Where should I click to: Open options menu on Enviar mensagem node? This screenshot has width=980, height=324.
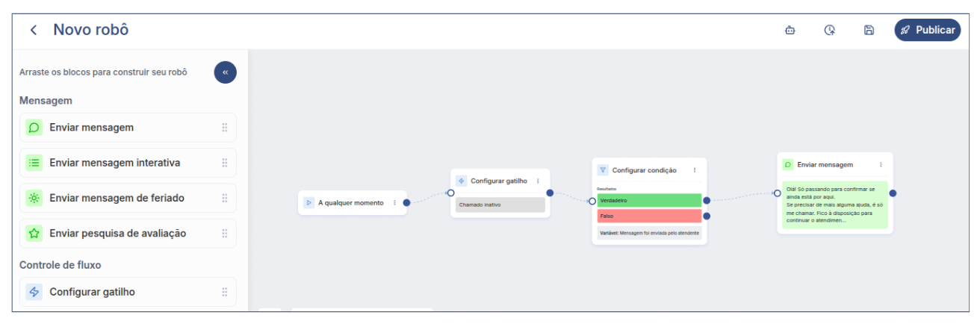[881, 165]
